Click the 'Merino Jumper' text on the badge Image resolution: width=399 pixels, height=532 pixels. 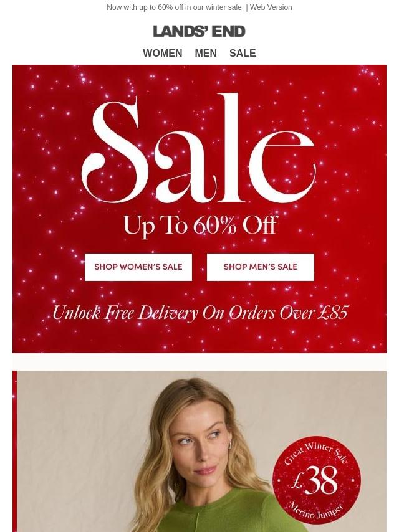(x=316, y=511)
